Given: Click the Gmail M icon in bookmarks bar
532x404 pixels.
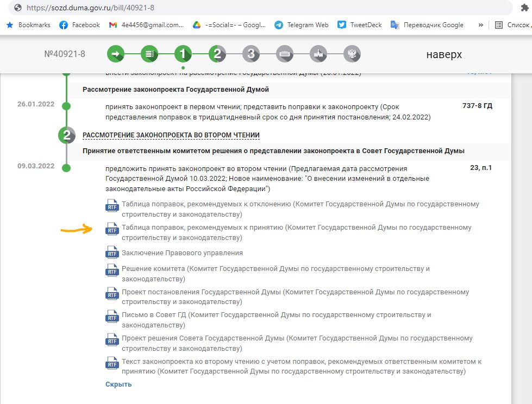Looking at the screenshot, I should point(113,25).
